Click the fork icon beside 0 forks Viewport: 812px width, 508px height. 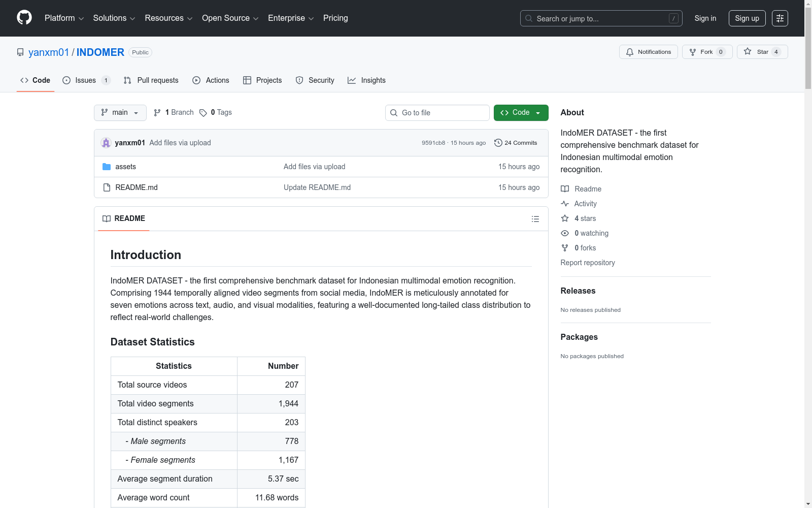(x=565, y=248)
